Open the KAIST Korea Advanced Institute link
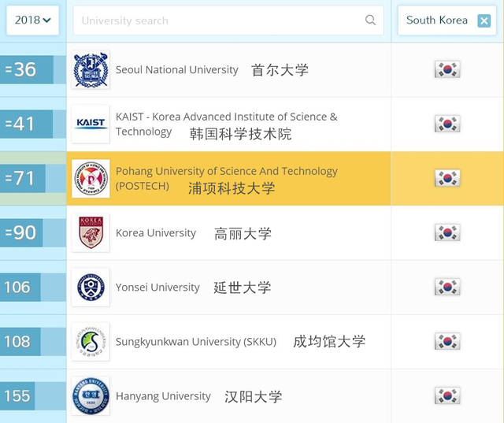Screen dimensions: 504x423 click(x=226, y=124)
